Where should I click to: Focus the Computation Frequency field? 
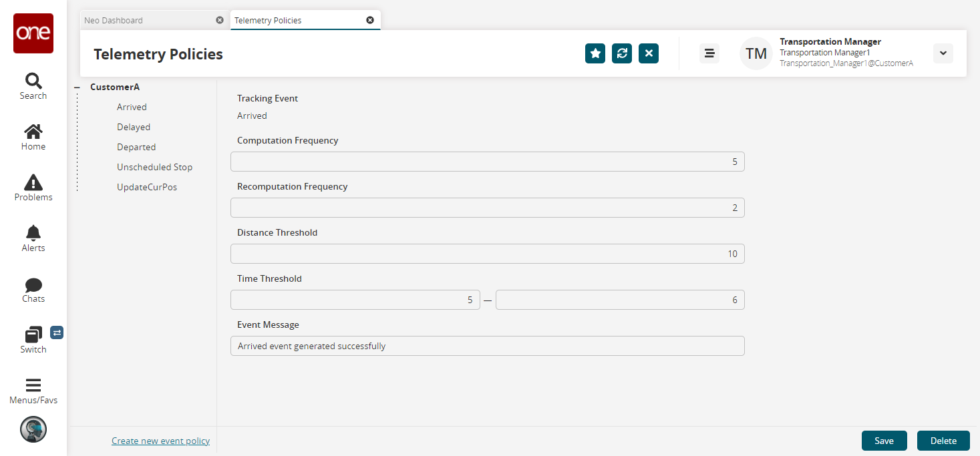coord(488,162)
